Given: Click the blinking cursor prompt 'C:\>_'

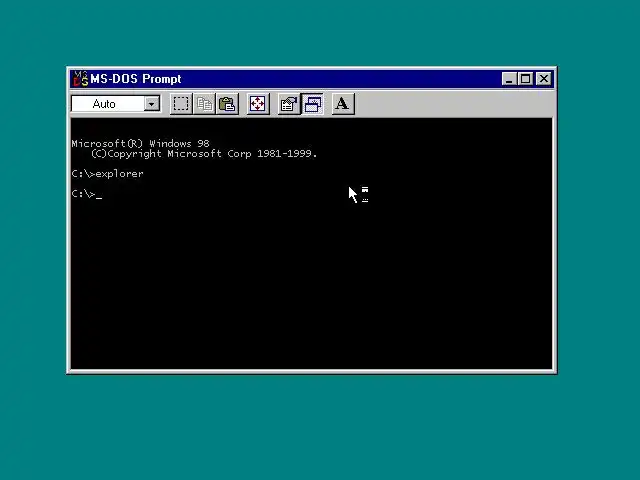Looking at the screenshot, I should 87,194.
